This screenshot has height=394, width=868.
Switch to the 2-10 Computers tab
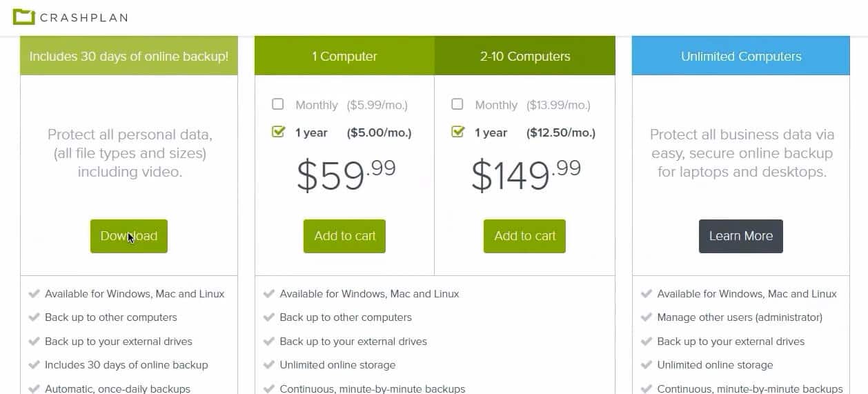(x=524, y=56)
